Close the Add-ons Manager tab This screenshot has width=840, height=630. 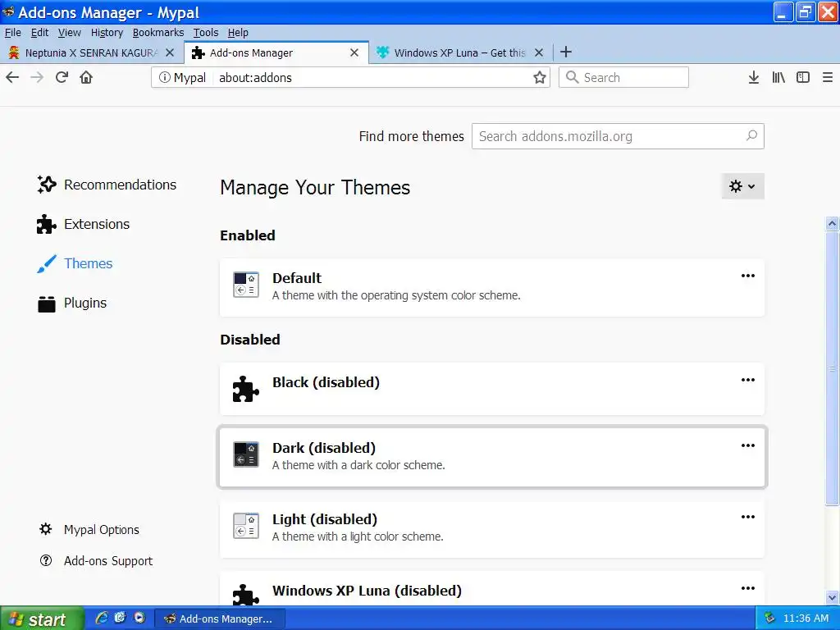click(x=354, y=52)
